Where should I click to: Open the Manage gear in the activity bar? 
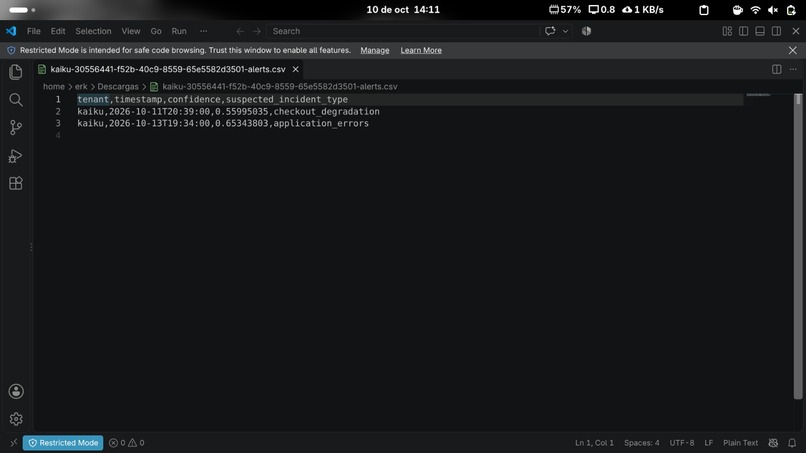click(x=16, y=419)
